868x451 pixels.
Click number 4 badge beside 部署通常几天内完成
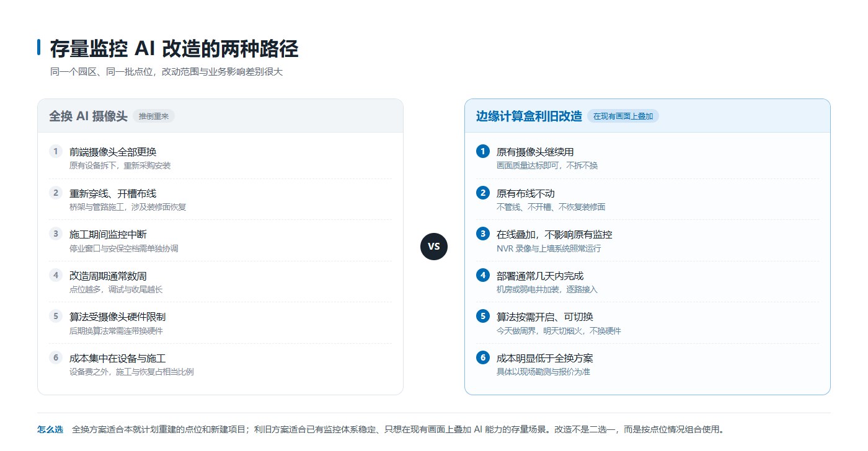pyautogui.click(x=483, y=275)
